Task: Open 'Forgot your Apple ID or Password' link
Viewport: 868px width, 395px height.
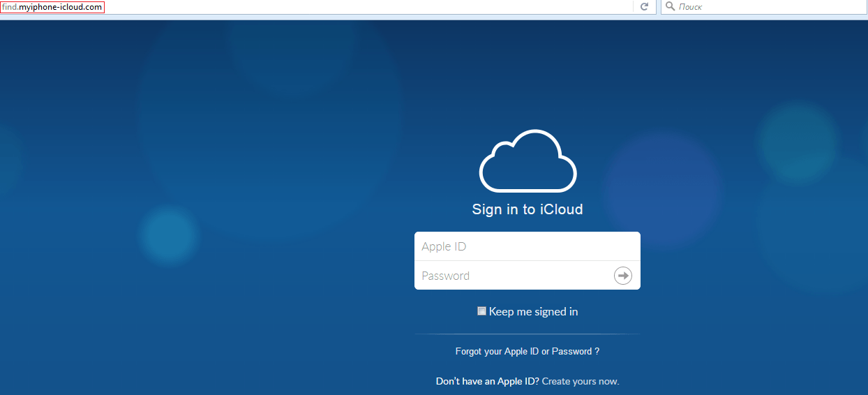Action: pyautogui.click(x=527, y=352)
